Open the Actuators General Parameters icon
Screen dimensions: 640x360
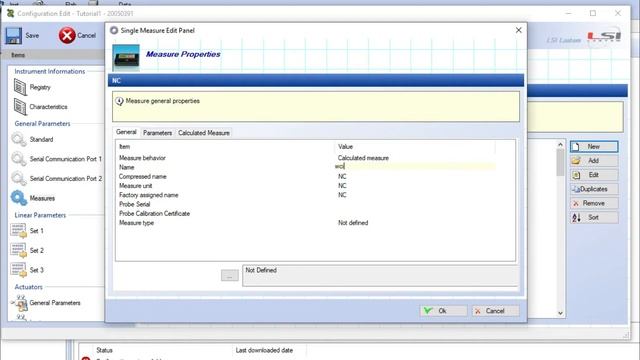[20, 303]
